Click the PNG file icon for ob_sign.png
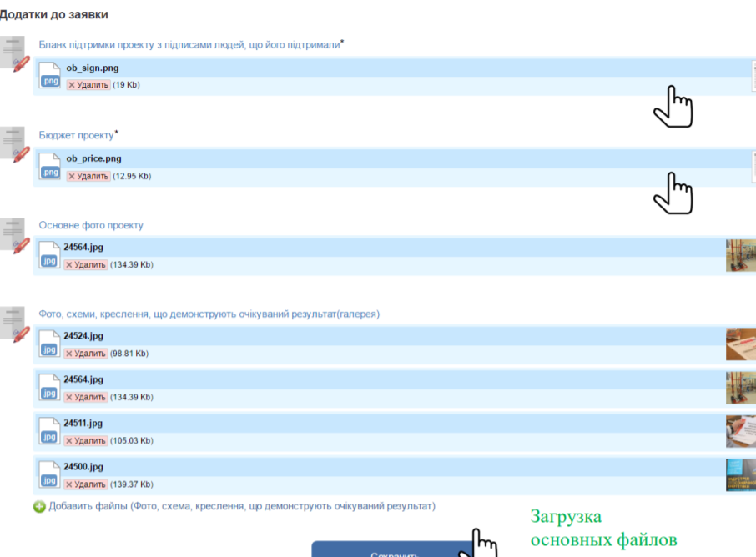The width and height of the screenshot is (756, 557). tap(50, 76)
